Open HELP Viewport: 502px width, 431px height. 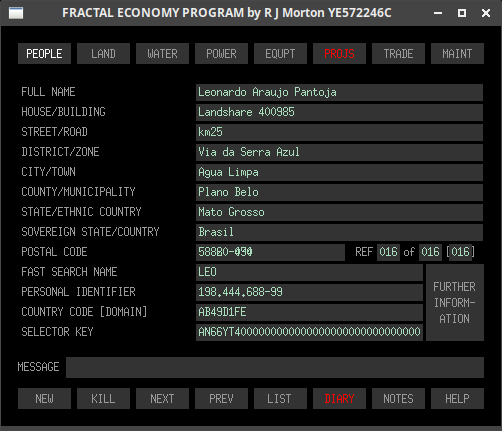pos(457,398)
